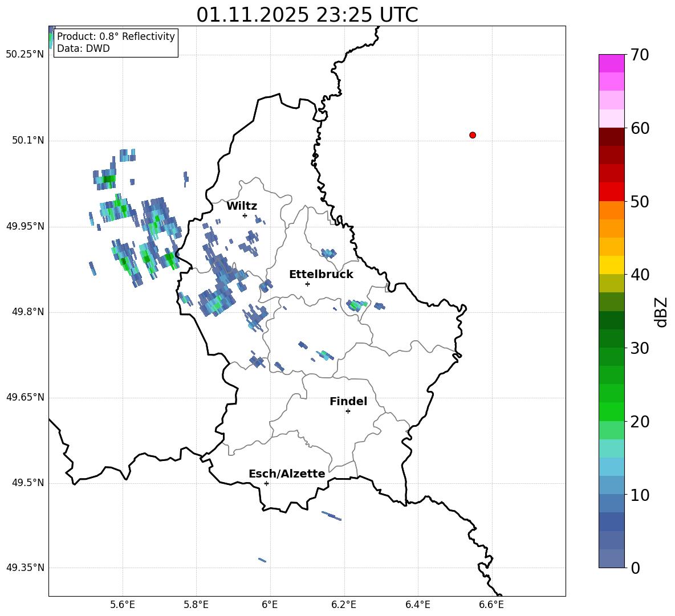Click the red dot radar site marker
Image resolution: width=675 pixels, height=616 pixels.
coord(473,135)
